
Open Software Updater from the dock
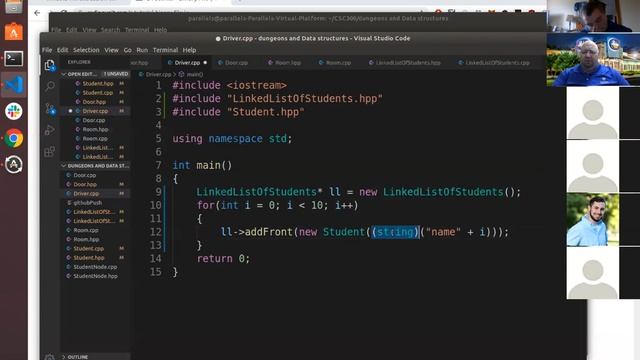[13, 164]
